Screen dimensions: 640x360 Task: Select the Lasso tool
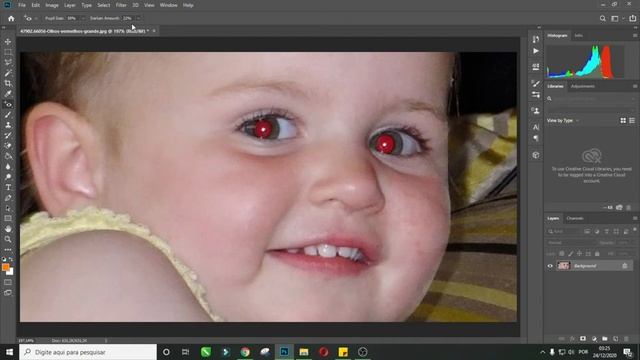coord(8,62)
